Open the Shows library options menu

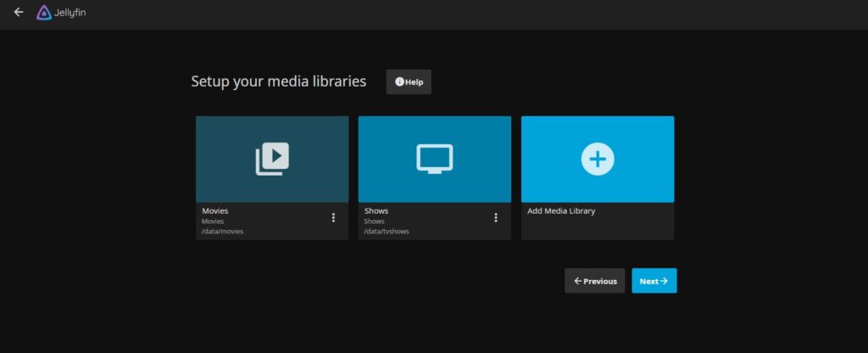[x=496, y=218]
